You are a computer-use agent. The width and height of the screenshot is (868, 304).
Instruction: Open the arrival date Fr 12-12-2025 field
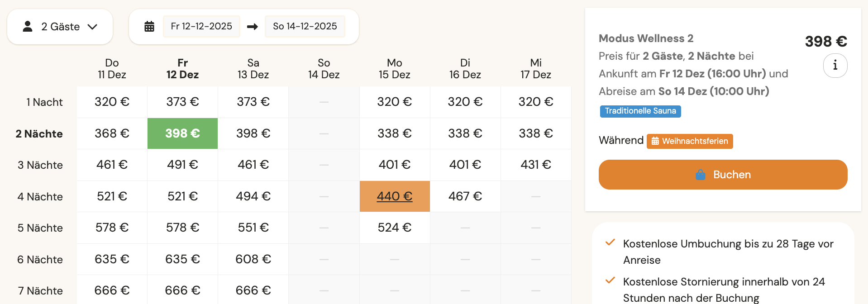(201, 27)
